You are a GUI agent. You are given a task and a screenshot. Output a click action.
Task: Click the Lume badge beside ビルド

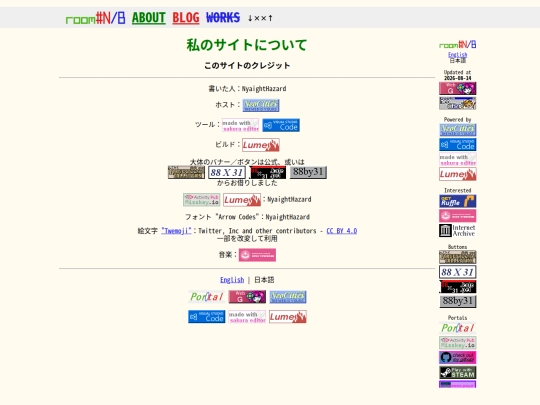[261, 145]
